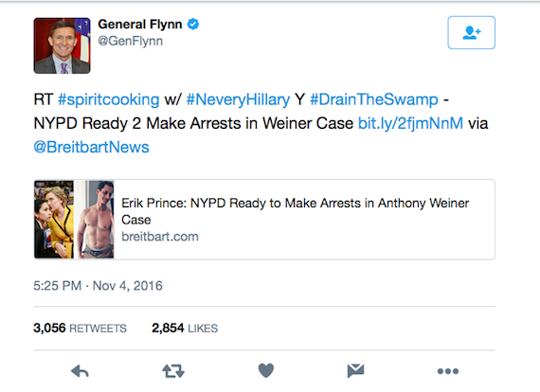Retweet this tweet using the retweet icon
The height and width of the screenshot is (392, 540).
coord(173,371)
